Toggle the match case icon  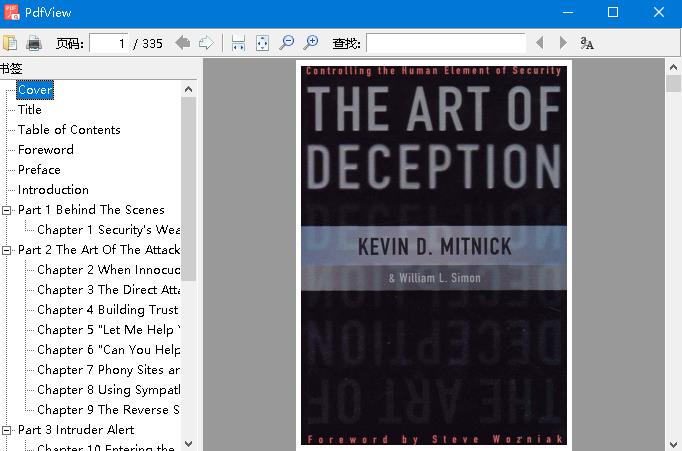pyautogui.click(x=587, y=43)
